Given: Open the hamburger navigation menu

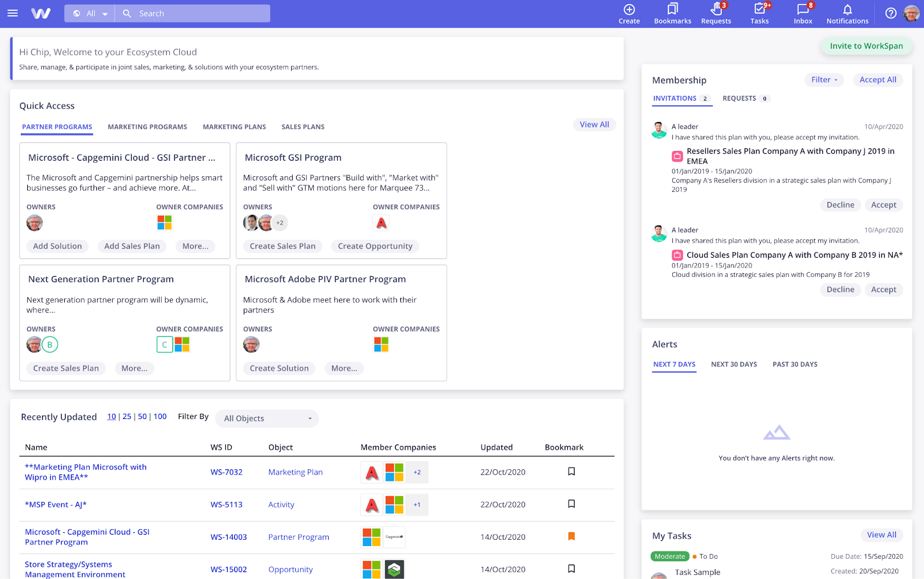Looking at the screenshot, I should click(x=13, y=13).
